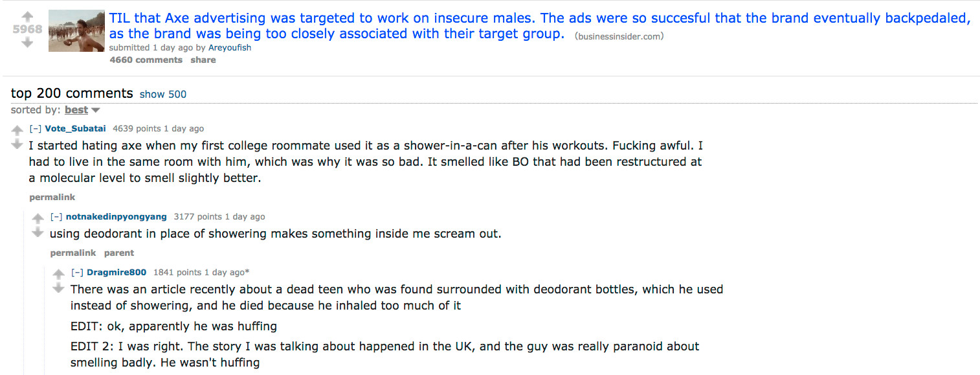980x375 pixels.
Task: Open the post thumbnail image
Action: [76, 30]
